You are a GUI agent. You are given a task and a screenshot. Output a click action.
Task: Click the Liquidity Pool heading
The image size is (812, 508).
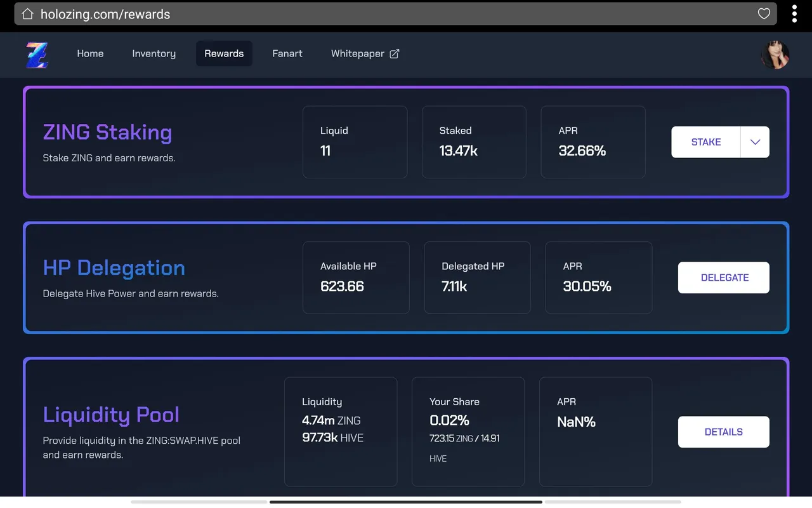point(111,415)
